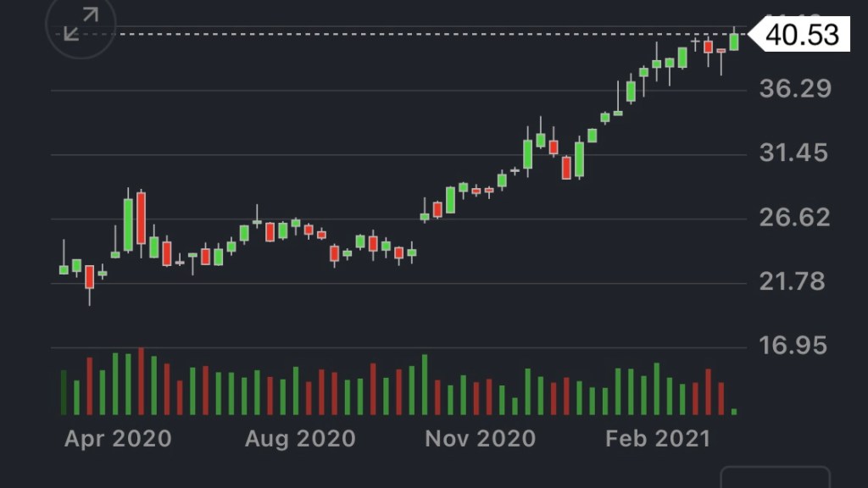The image size is (868, 488).
Task: Select the Feb 2021 date label
Action: tap(658, 439)
